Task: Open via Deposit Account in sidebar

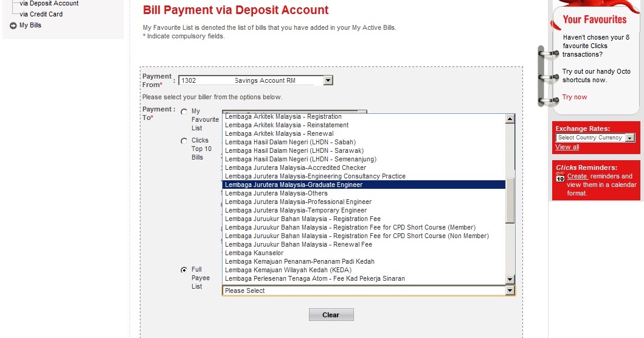Action: coord(49,3)
